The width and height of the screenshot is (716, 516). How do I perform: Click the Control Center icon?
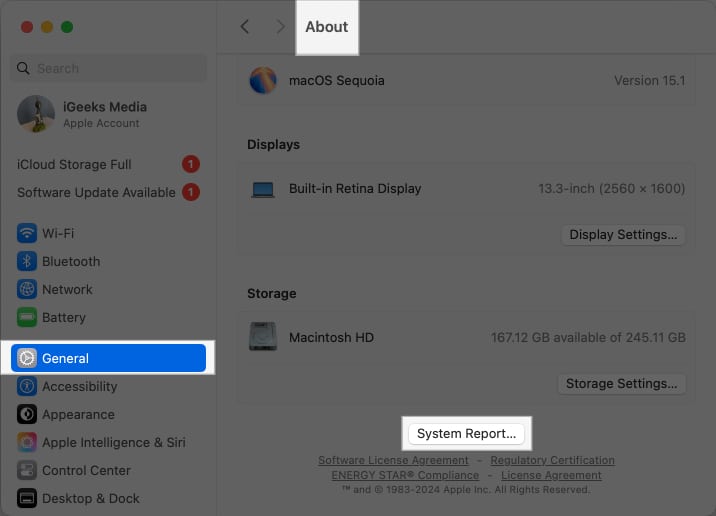(27, 470)
